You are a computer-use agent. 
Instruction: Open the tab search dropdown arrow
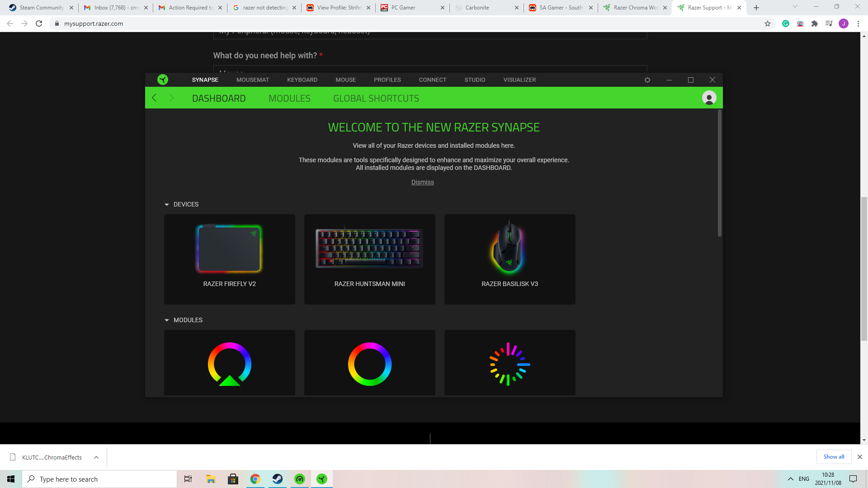pos(795,6)
